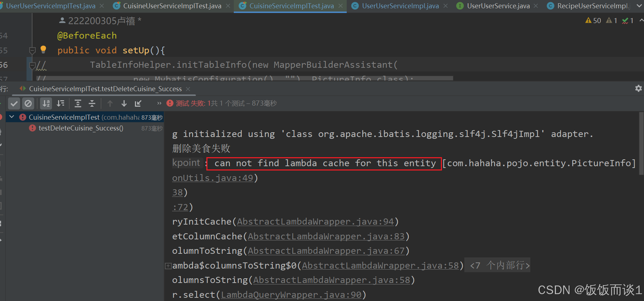This screenshot has width=644, height=301.
Task: Toggle show ignored tests button
Action: [28, 104]
